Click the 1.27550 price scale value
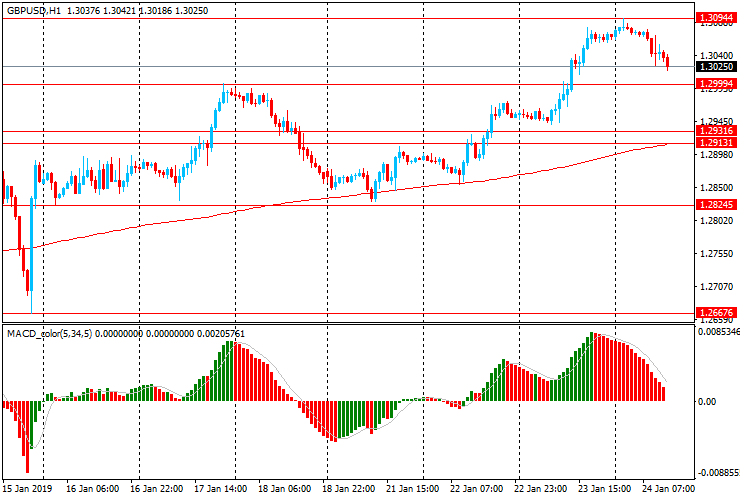Viewport: 740px width, 500px height. (x=716, y=254)
